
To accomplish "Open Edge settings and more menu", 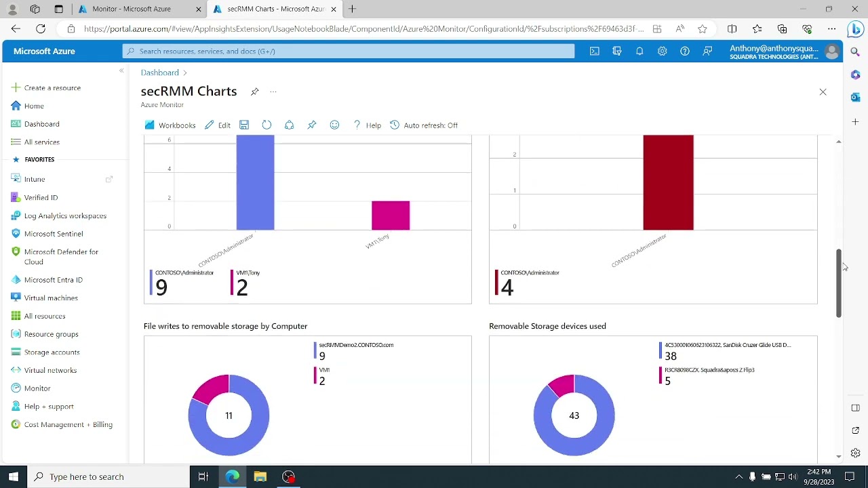I will [832, 28].
